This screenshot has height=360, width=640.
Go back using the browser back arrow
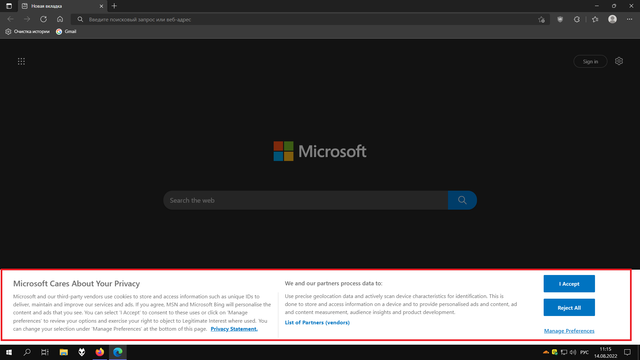10,19
